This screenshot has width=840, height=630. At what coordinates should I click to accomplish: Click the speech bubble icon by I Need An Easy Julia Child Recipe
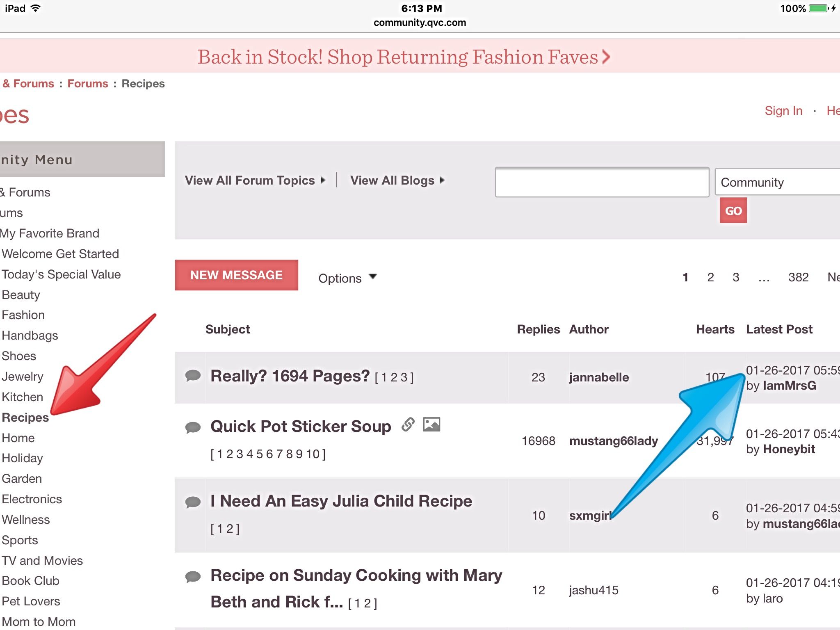point(192,501)
